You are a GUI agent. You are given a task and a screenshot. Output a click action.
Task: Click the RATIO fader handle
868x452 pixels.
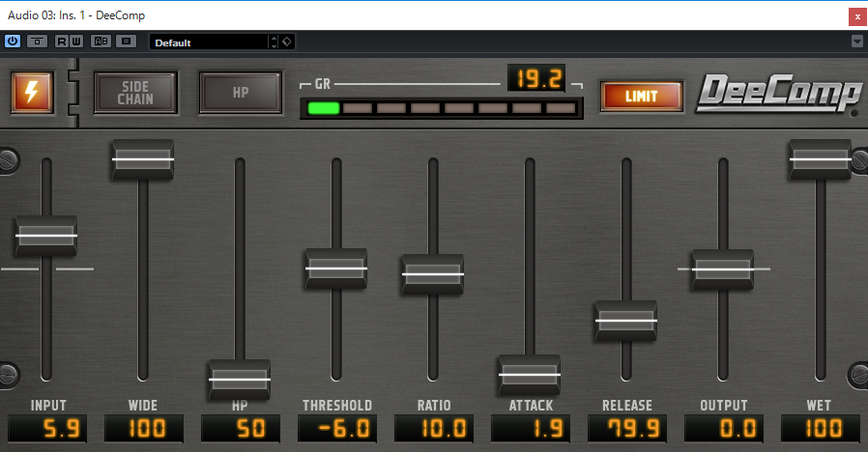(x=433, y=274)
